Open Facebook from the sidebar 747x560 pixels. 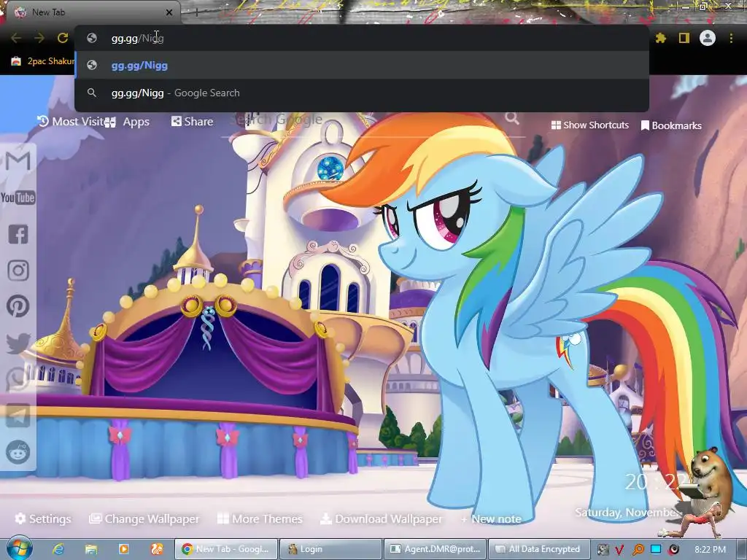(18, 234)
